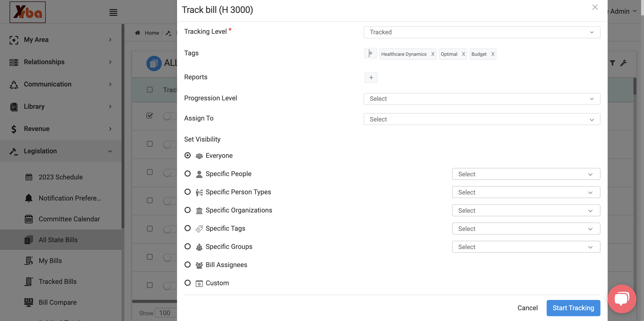644x321 pixels.
Task: Toggle the hamburger menu icon
Action: (x=113, y=12)
